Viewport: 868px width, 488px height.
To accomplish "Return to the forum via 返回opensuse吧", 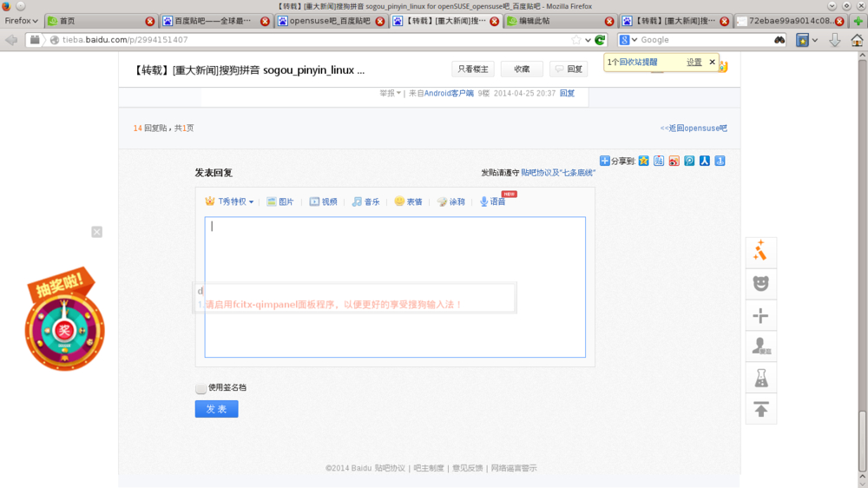I will [x=693, y=128].
